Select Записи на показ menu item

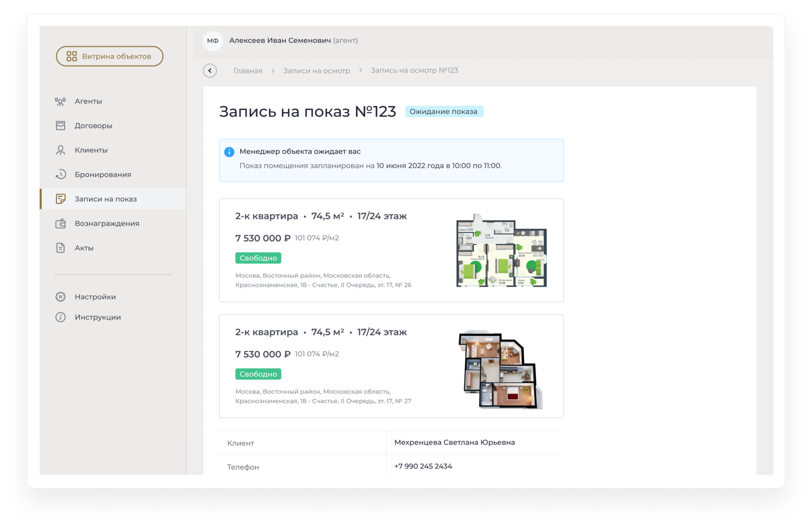pyautogui.click(x=113, y=199)
